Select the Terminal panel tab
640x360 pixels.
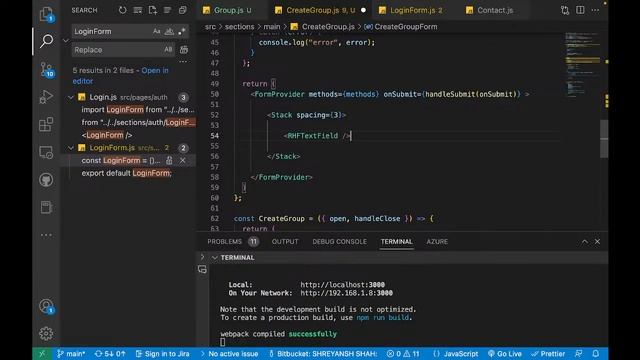(x=396, y=242)
